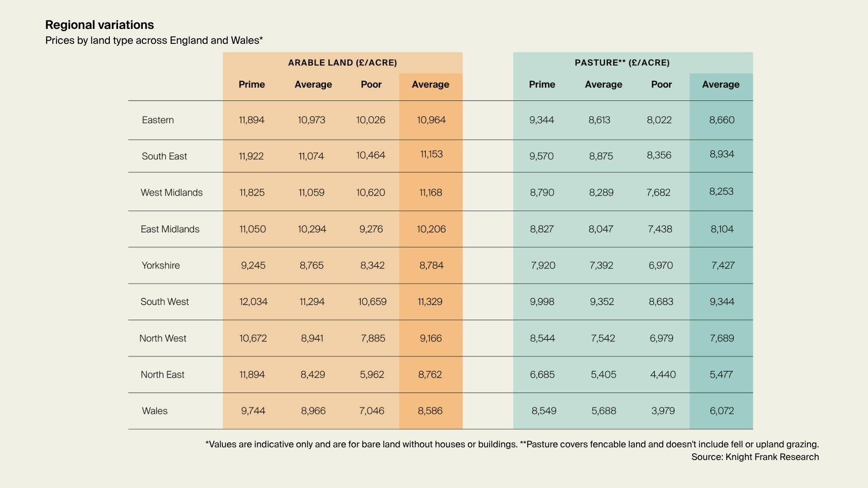Select the South East row label
Viewport: 868px width, 488px height.
click(x=164, y=156)
